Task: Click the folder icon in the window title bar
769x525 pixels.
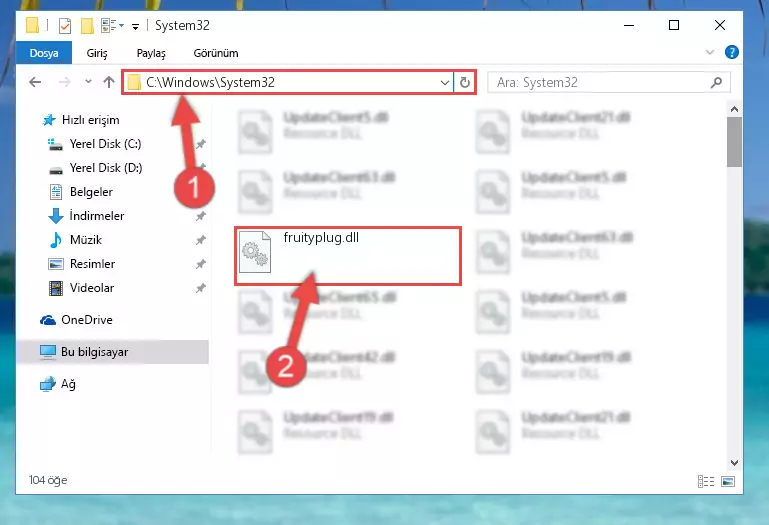Action: pyautogui.click(x=32, y=25)
